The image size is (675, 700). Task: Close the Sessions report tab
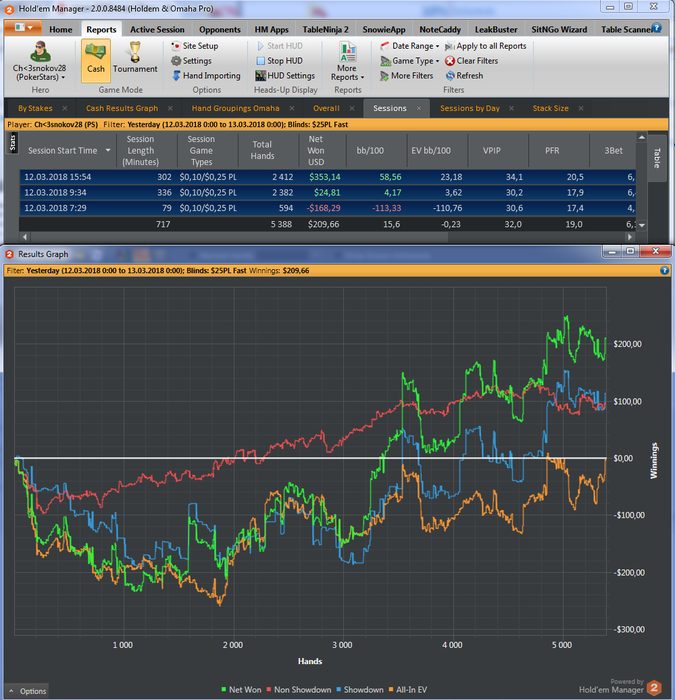coord(419,108)
